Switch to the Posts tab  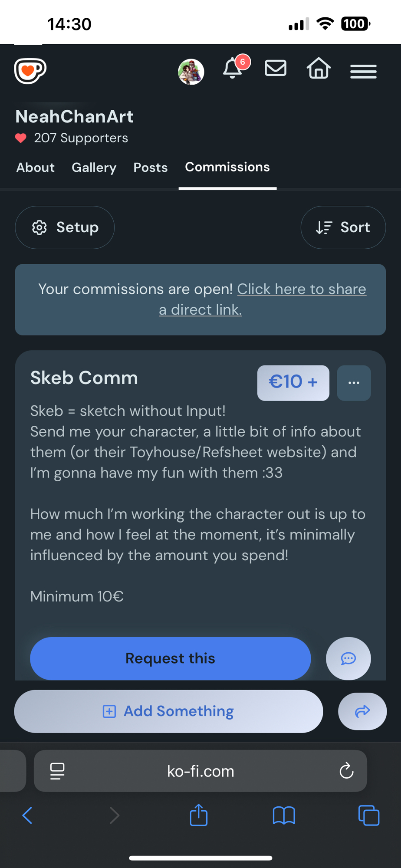150,168
